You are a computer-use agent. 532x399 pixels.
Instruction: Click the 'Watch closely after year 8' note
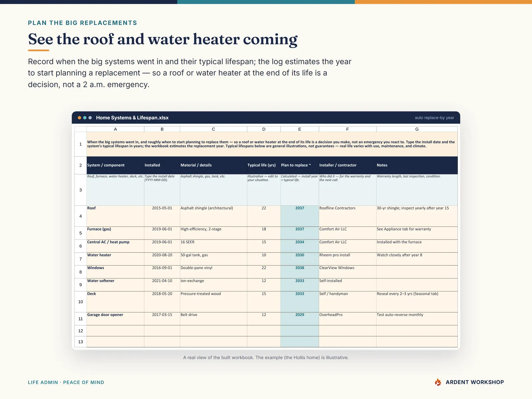click(x=417, y=259)
